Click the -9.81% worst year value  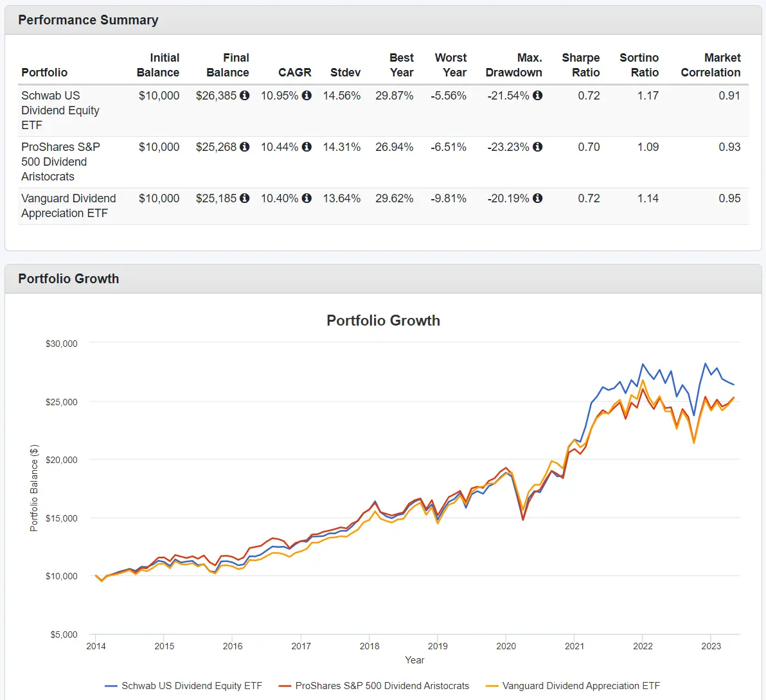(449, 198)
